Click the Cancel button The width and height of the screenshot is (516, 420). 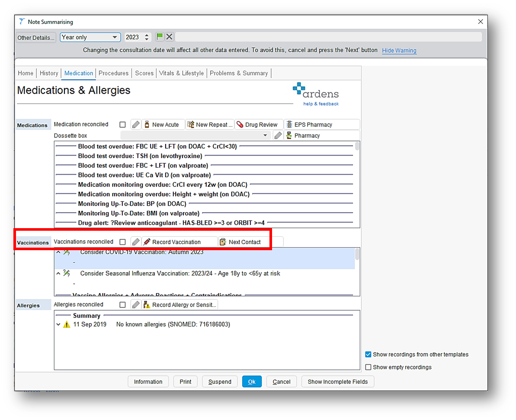click(x=282, y=382)
